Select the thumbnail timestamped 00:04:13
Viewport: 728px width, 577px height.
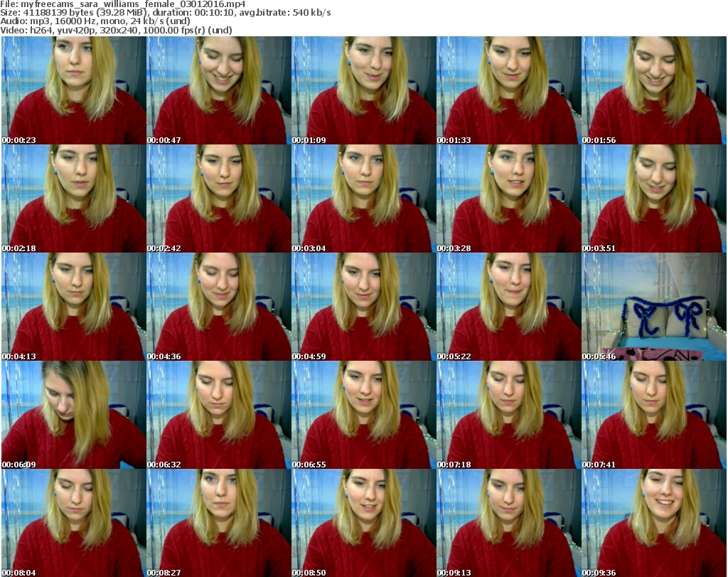(x=74, y=307)
